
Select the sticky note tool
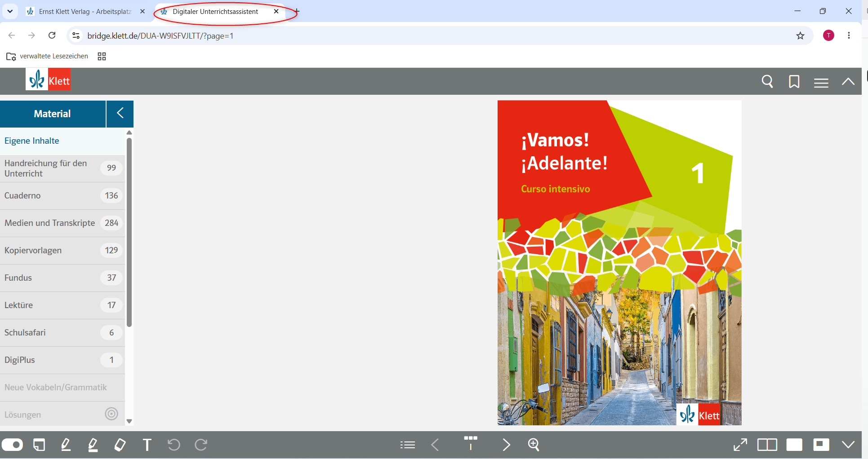pyautogui.click(x=39, y=445)
